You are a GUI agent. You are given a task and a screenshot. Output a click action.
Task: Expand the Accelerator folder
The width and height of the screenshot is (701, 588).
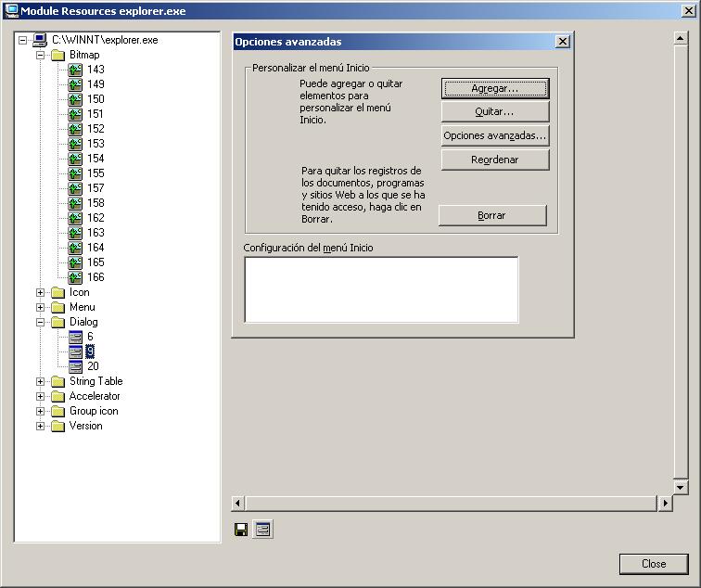point(40,396)
